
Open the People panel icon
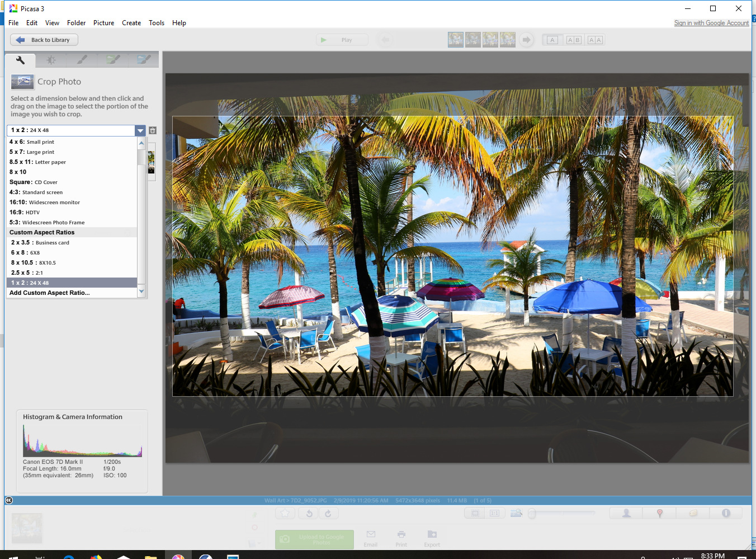tap(626, 513)
